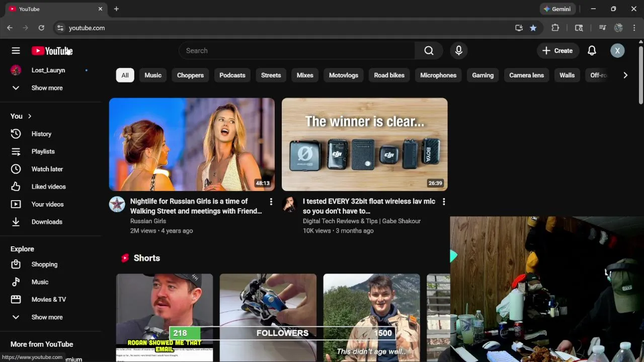This screenshot has height=362, width=644.
Task: View site information icon
Action: [60, 28]
